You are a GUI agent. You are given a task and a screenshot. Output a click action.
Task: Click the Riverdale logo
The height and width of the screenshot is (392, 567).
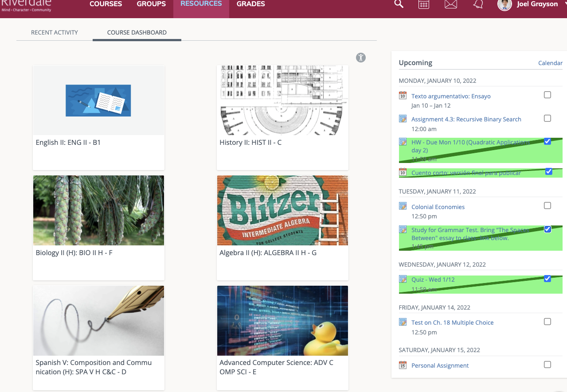(26, 5)
